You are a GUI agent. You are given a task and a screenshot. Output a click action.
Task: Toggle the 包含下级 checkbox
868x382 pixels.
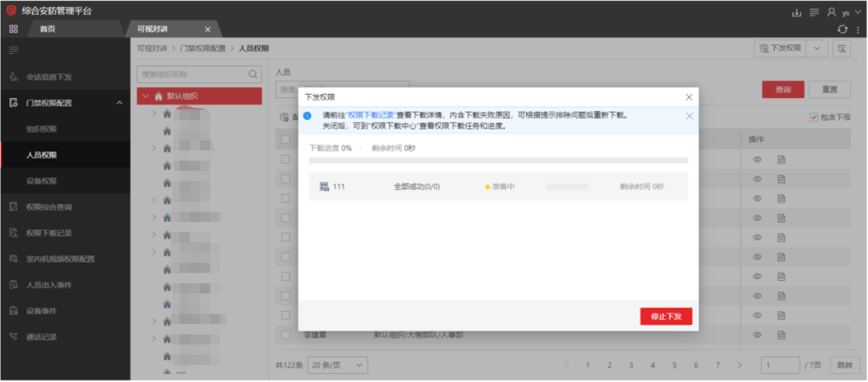[x=813, y=117]
